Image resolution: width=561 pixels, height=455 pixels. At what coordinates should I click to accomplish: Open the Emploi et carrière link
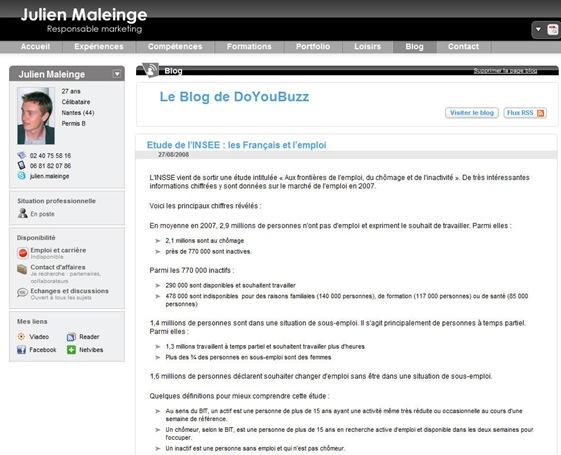(58, 250)
